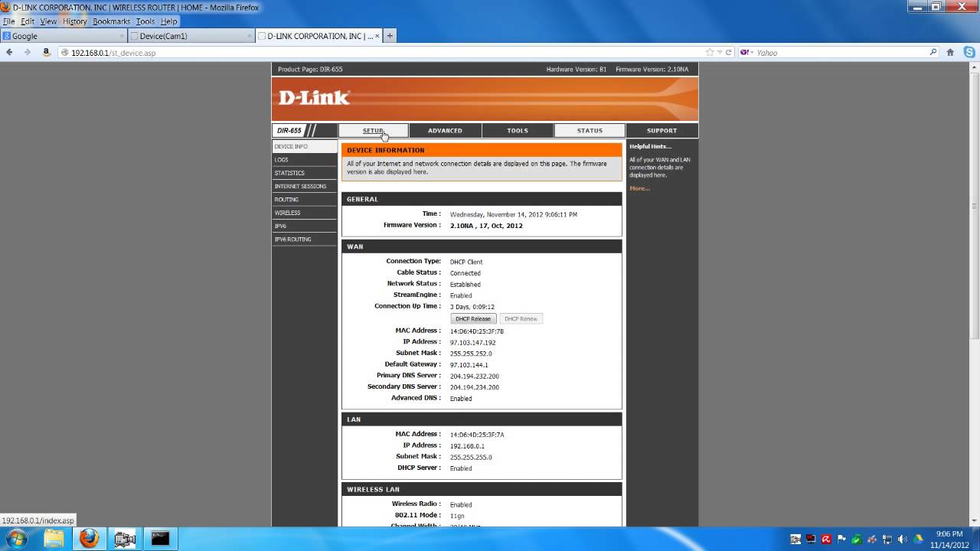Switch to the Google tab
This screenshot has height=551, width=980.
click(64, 36)
